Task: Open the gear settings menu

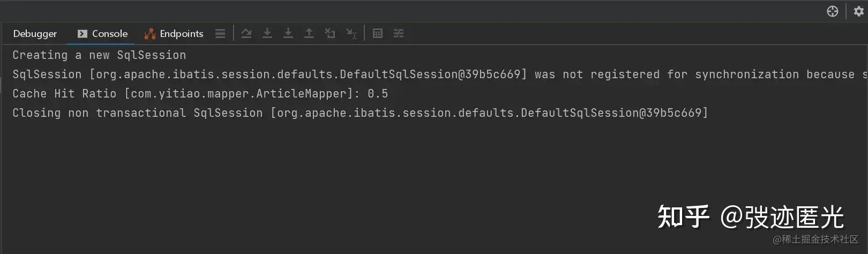Action: click(858, 11)
